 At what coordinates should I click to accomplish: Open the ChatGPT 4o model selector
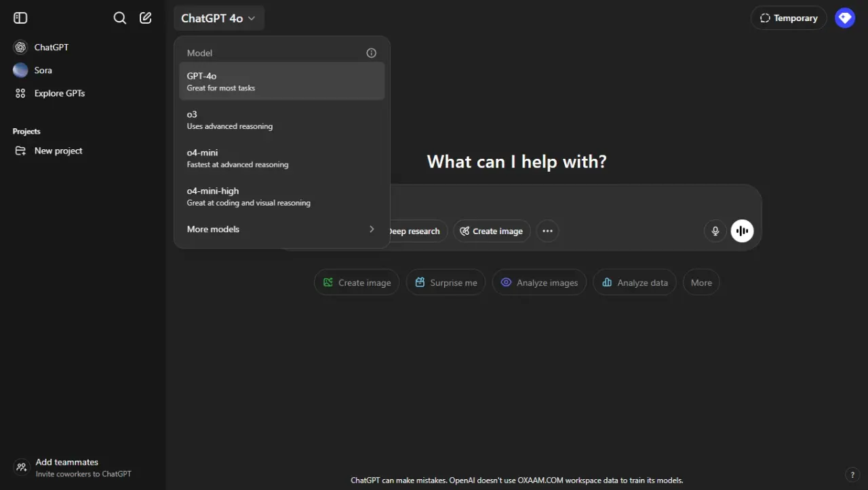coord(218,18)
